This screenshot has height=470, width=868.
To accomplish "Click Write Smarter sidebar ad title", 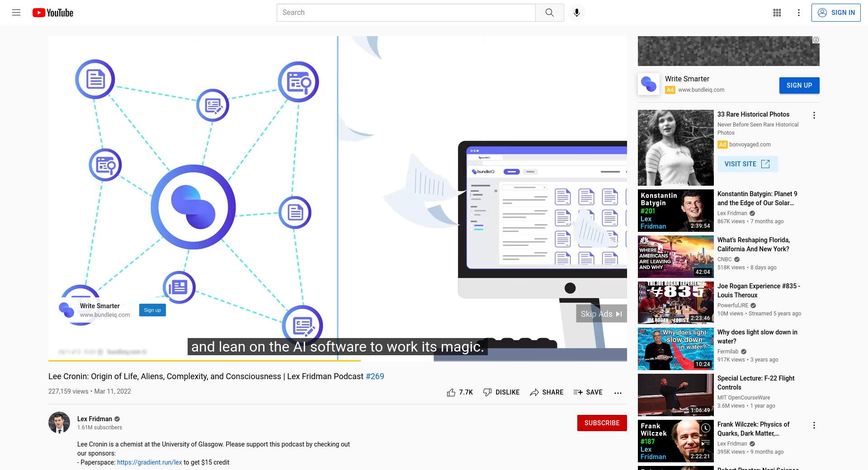I will (687, 79).
